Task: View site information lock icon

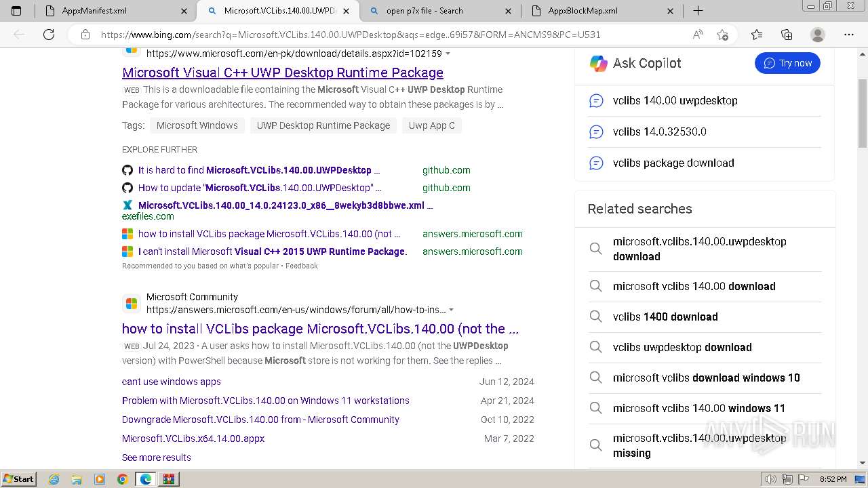Action: (x=85, y=35)
